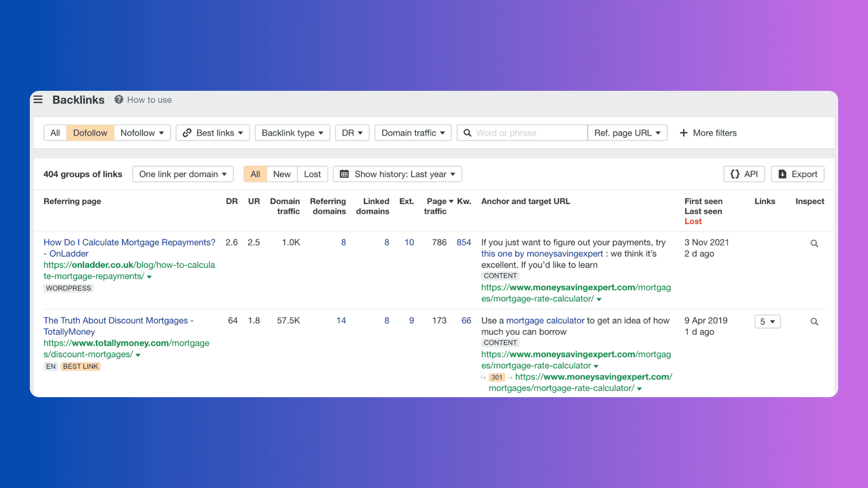Open One link per domain dropdown
This screenshot has height=488, width=868.
(183, 174)
